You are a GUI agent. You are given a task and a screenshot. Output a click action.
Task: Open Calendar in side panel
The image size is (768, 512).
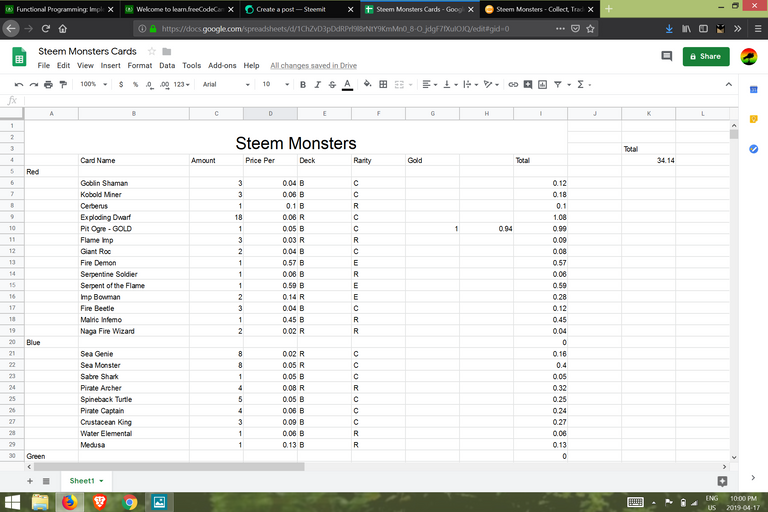click(x=754, y=90)
